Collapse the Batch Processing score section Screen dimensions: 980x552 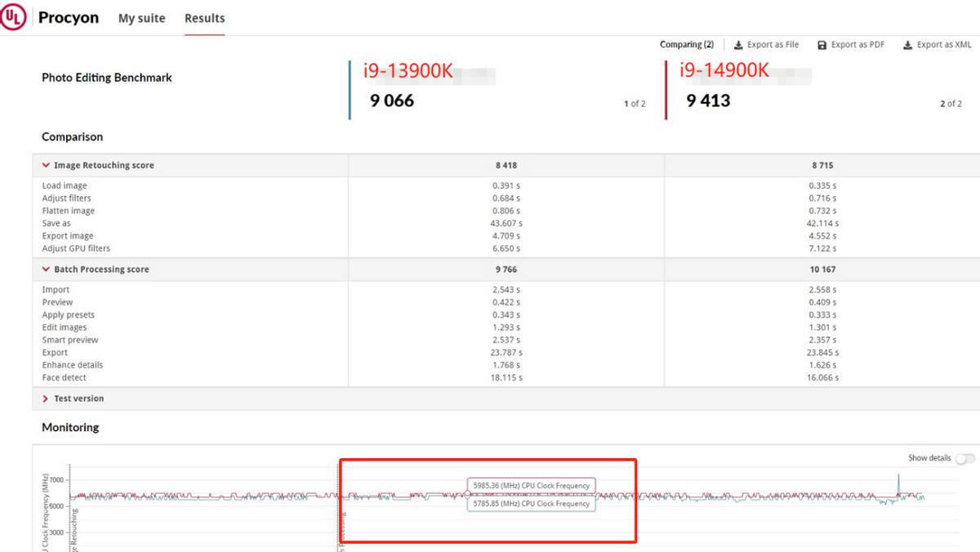click(x=47, y=269)
